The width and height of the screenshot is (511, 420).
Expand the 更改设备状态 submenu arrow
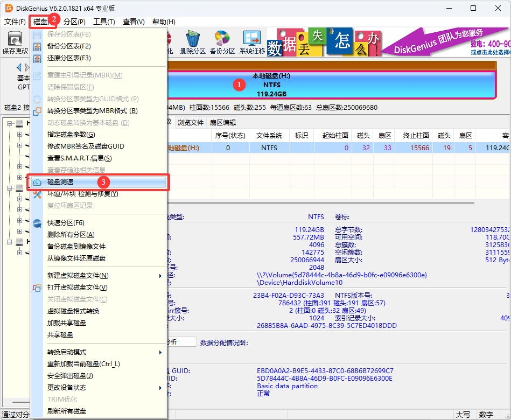(x=160, y=388)
